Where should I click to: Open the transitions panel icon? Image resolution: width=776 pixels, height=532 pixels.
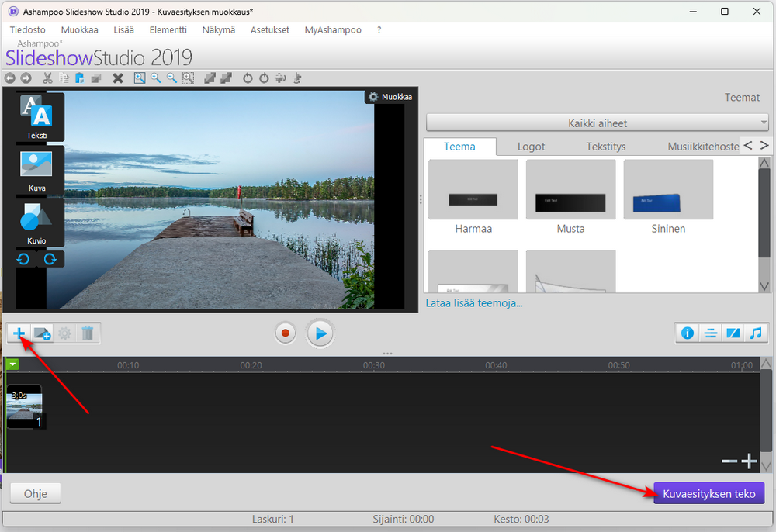[733, 333]
